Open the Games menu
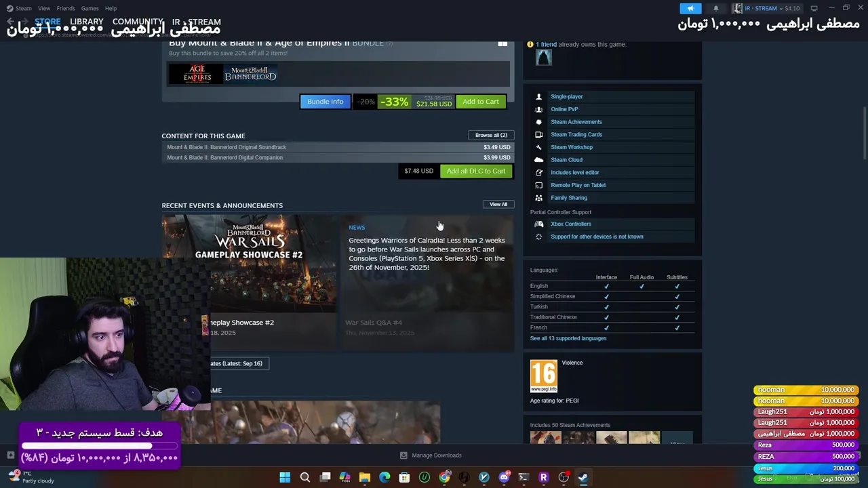The image size is (868, 488). click(x=90, y=8)
